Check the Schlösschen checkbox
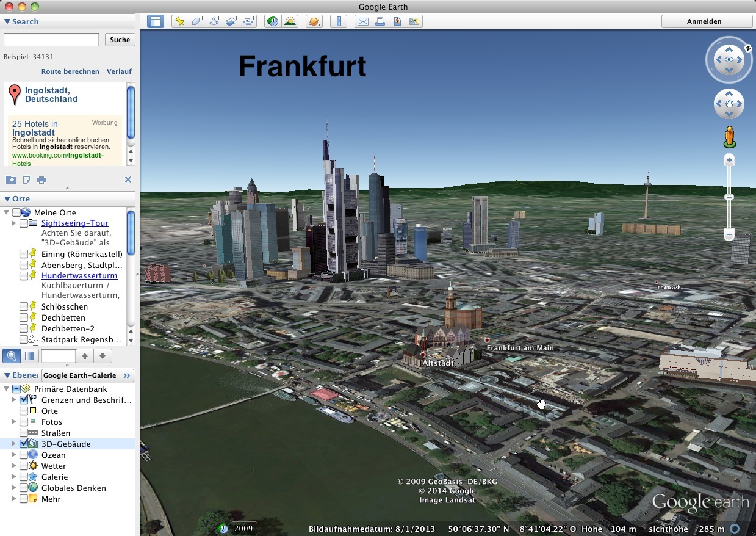 pos(24,306)
